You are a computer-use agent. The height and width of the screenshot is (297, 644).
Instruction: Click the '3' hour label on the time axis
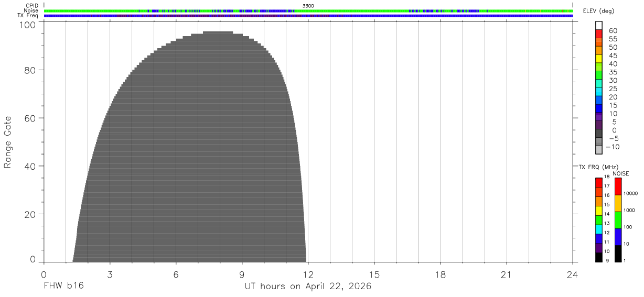click(110, 275)
